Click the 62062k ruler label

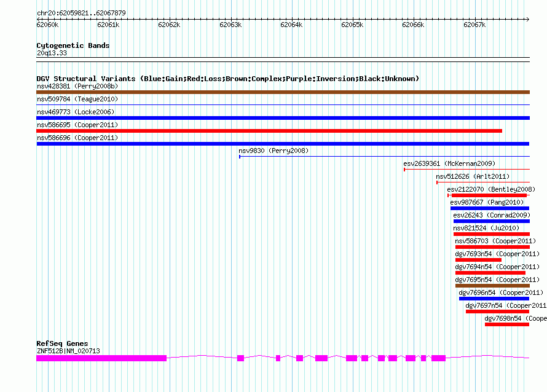[169, 25]
